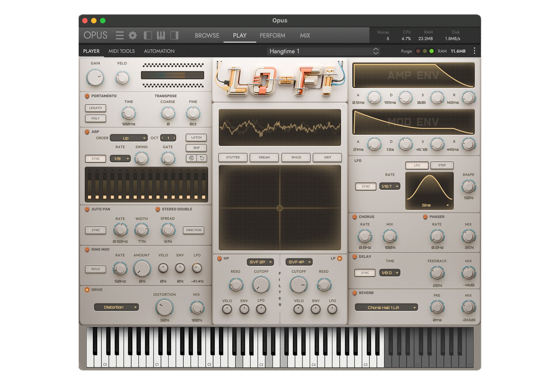The width and height of the screenshot is (560, 392).
Task: Increase the ARP OCT value arrow
Action: point(174,138)
